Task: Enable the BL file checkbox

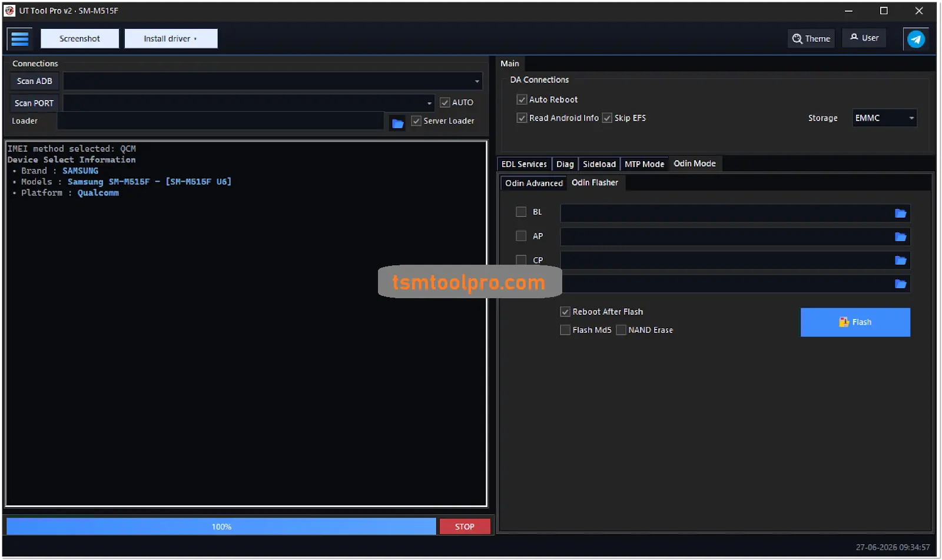Action: (521, 212)
